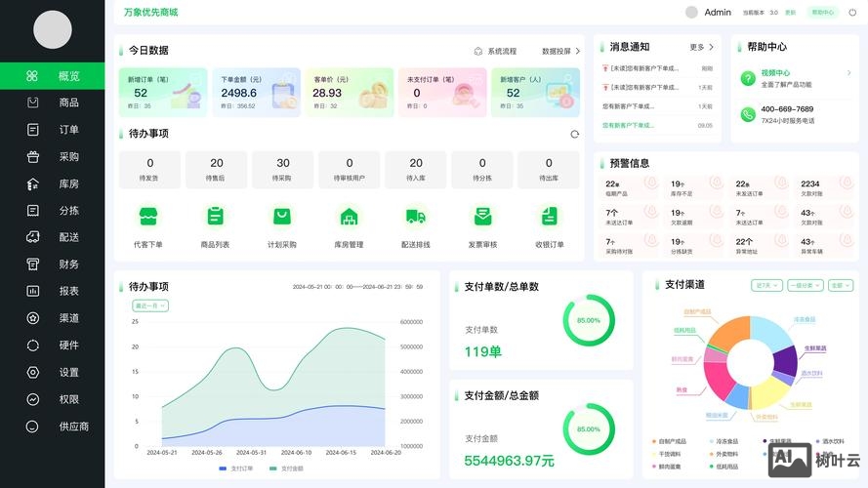
Task: Open the 商品 products menu item
Action: pos(52,102)
